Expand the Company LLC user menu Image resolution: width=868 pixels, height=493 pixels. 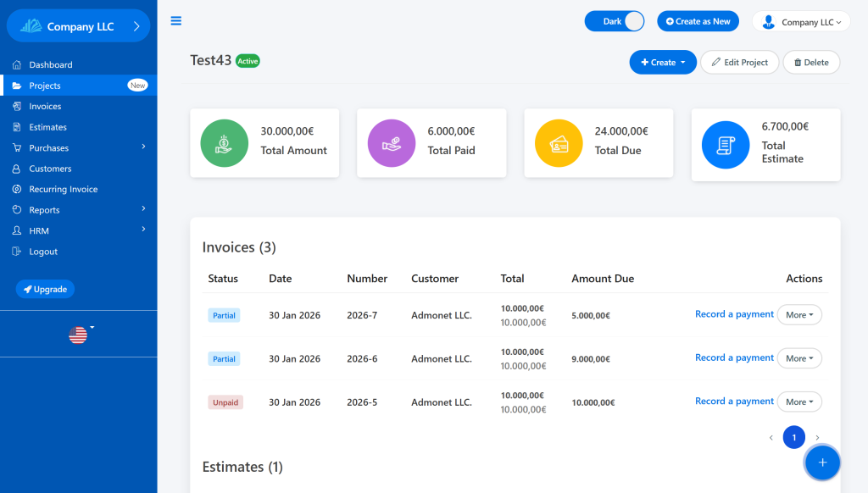coord(801,22)
